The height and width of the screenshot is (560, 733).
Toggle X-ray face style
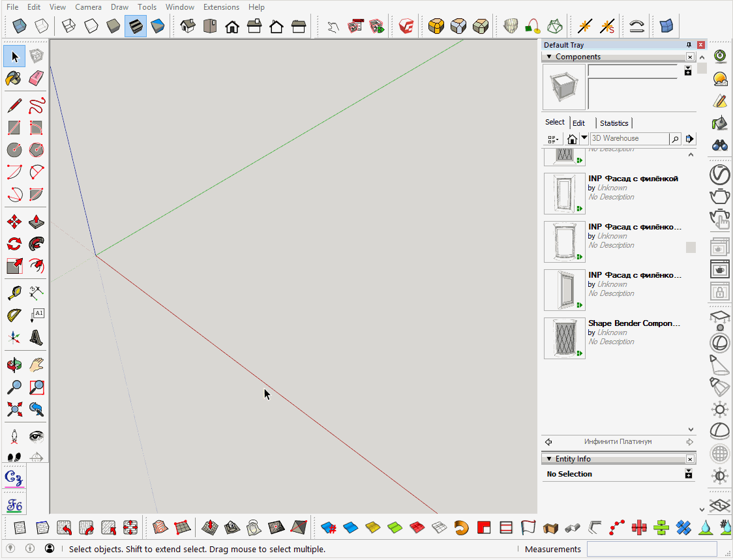pos(20,26)
